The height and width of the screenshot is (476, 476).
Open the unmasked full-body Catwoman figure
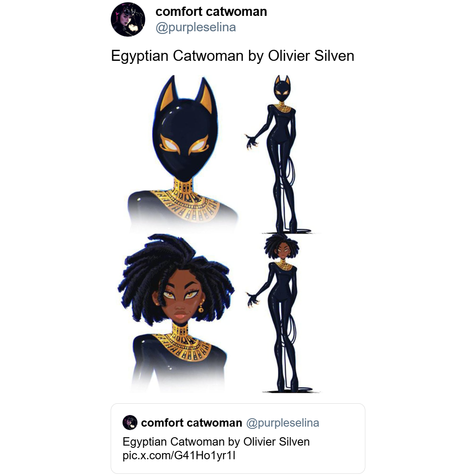(281, 313)
